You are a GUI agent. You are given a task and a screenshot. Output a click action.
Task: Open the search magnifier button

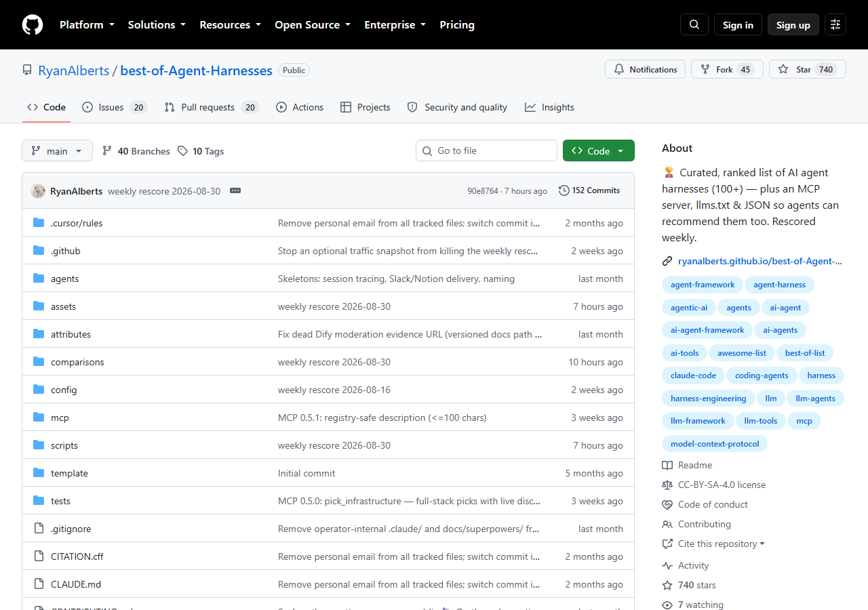click(x=694, y=24)
